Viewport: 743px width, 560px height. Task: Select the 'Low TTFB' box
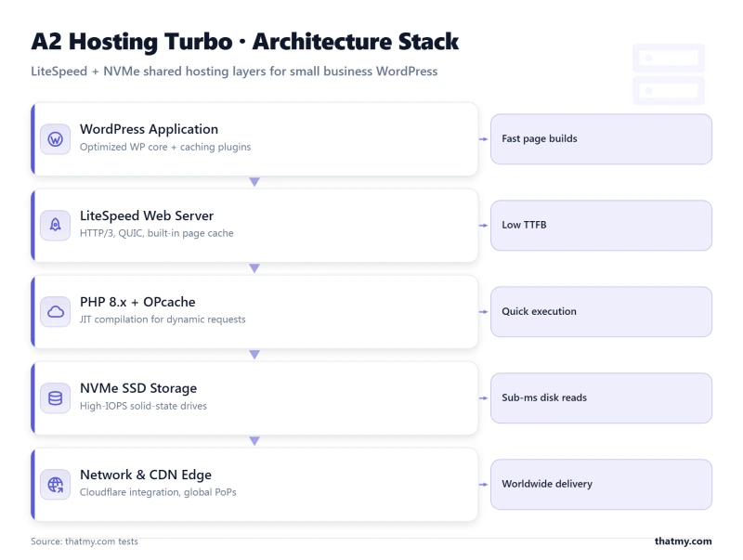point(601,225)
